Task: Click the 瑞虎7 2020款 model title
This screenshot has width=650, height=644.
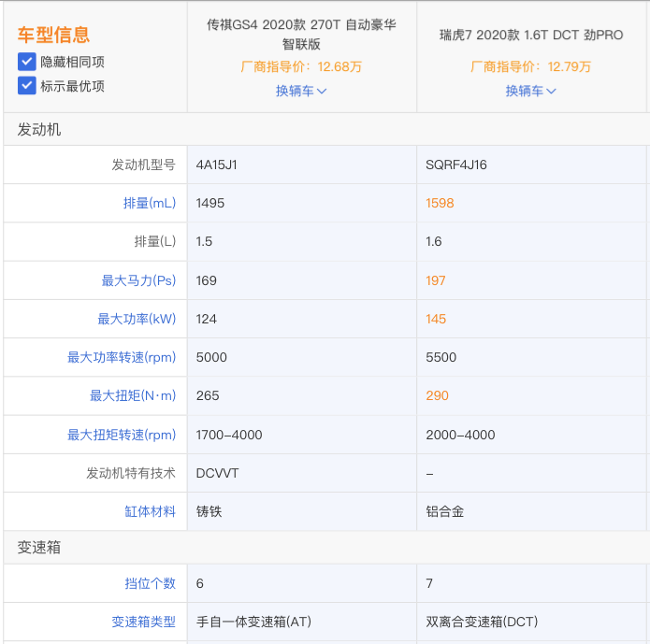Action: (530, 35)
